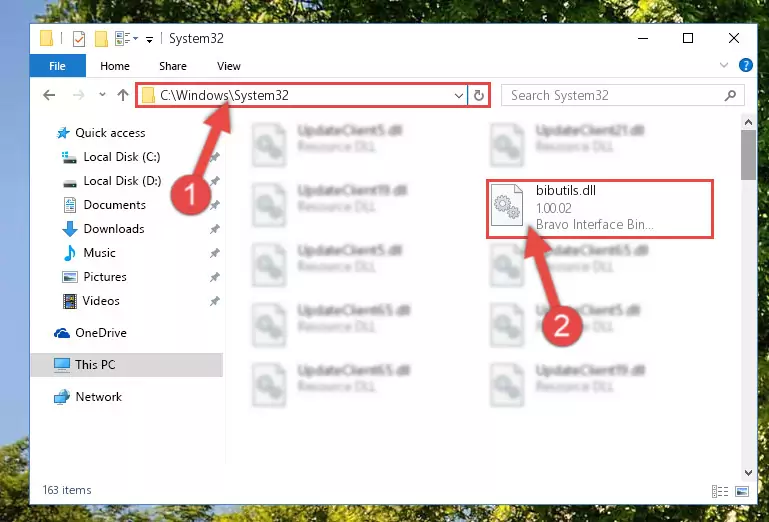Click the scroll down arrow of file list
Image resolution: width=769 pixels, height=522 pixels.
(748, 473)
